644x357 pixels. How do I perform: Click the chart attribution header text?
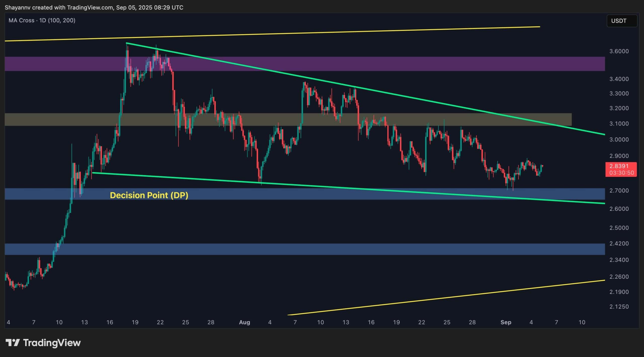pyautogui.click(x=94, y=8)
